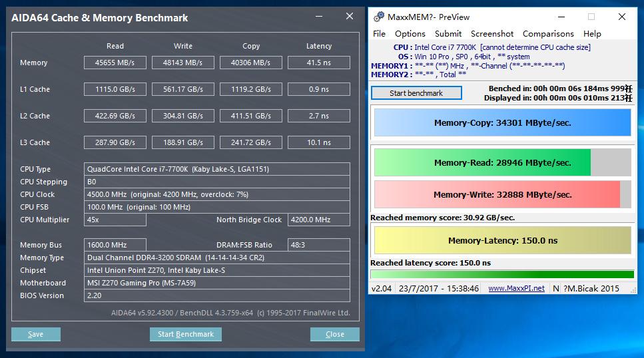Click Motherboard MSI Z270 Gaming Pro field
This screenshot has width=644, height=358.
pos(217,283)
